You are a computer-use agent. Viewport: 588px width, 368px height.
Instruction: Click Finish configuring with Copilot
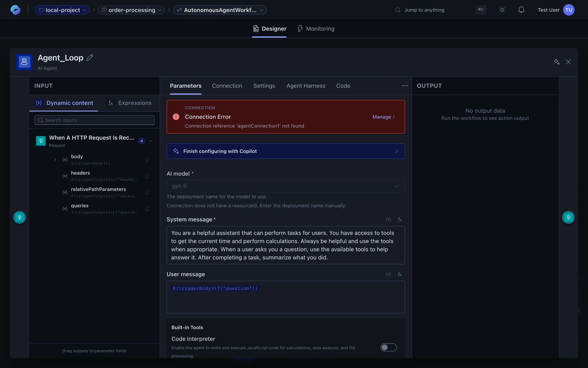tap(286, 151)
